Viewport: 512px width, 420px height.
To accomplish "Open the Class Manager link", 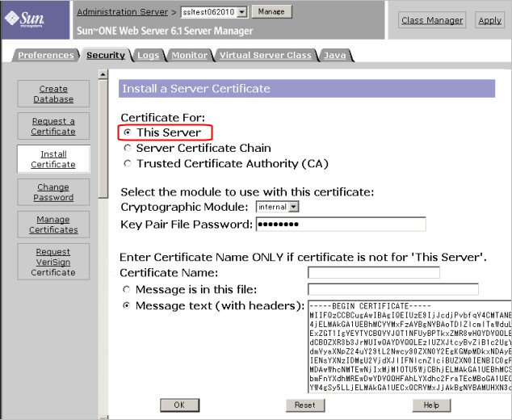I will [432, 20].
